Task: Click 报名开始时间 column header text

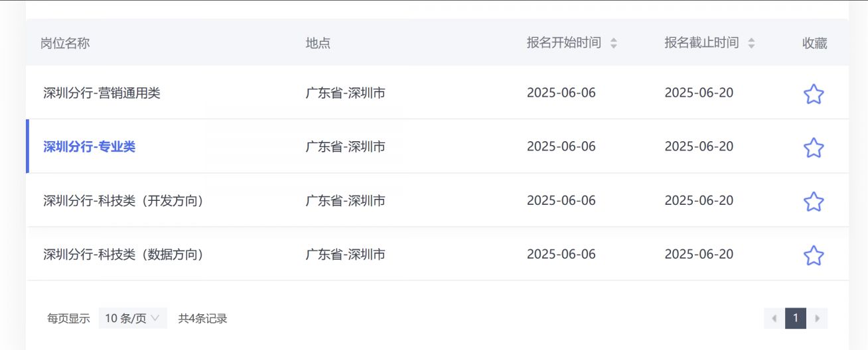Action: 564,43
